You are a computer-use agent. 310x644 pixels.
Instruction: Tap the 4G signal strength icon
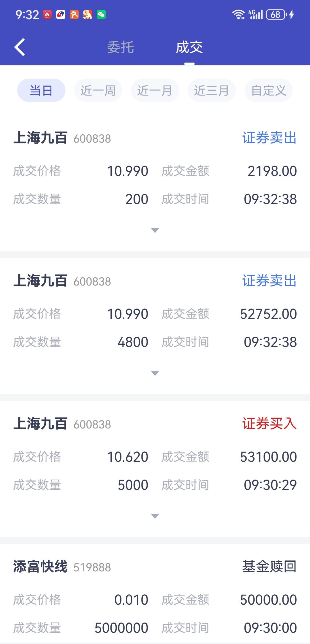tap(256, 14)
